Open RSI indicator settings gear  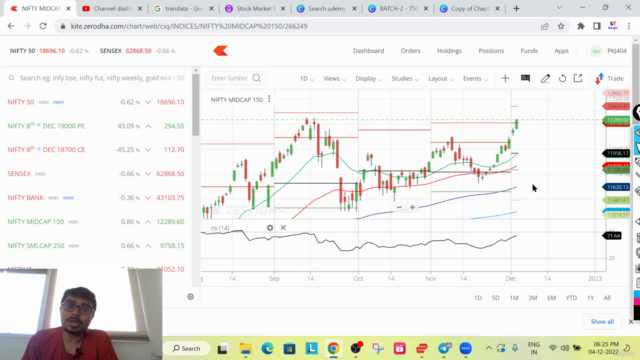[x=270, y=228]
